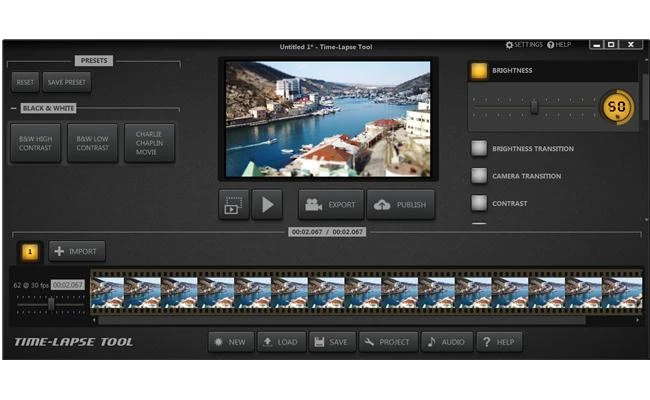The width and height of the screenshot is (650, 400).
Task: Click the Save floppy disk button
Action: 332,342
